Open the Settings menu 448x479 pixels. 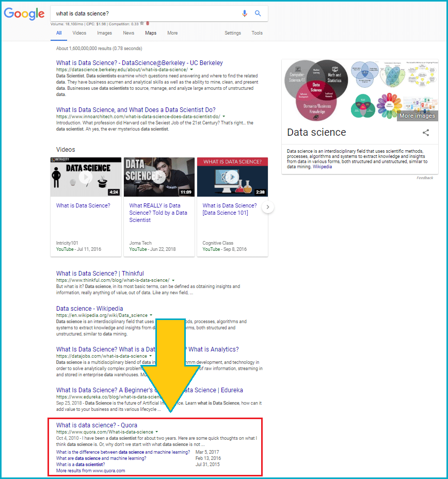232,33
